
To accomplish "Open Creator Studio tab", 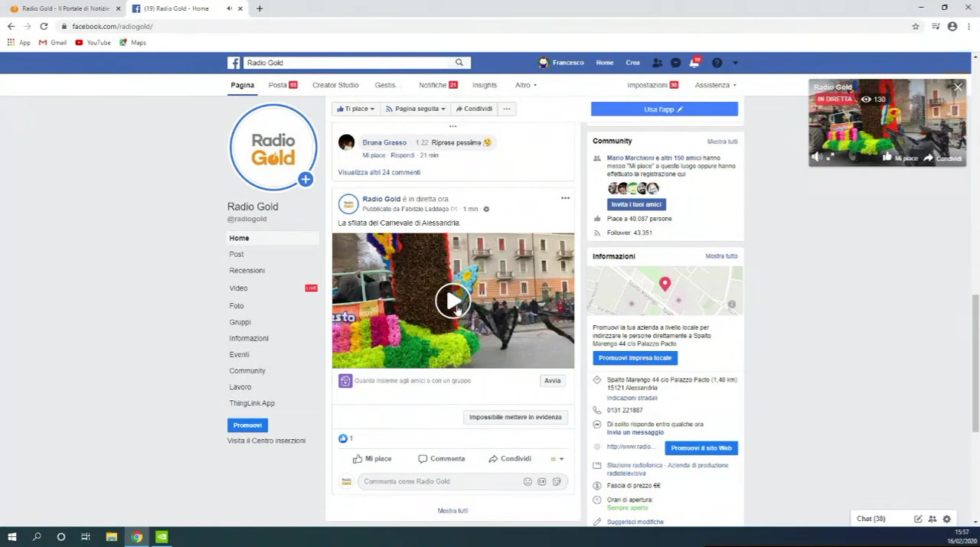I will (x=335, y=85).
